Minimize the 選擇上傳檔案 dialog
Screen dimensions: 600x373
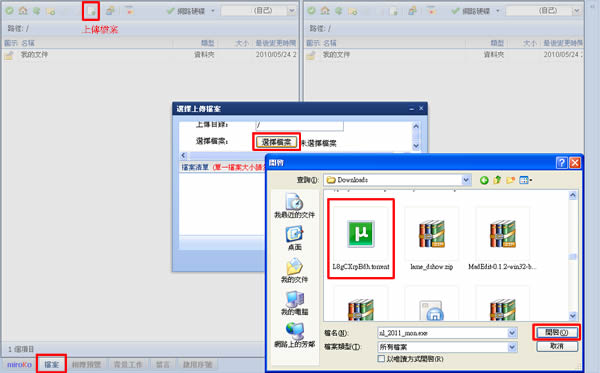(411, 109)
